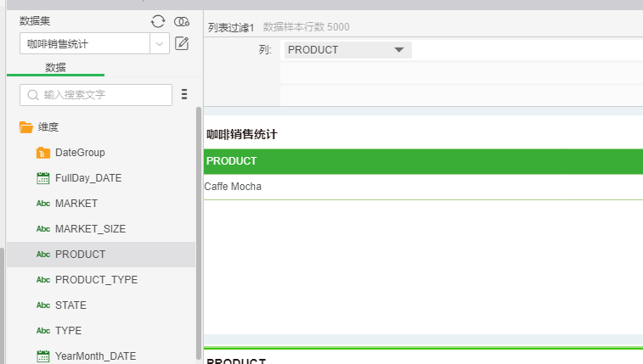Screen dimensions: 643x364
Task: Click the Caffe Mocha table cell
Action: click(233, 187)
